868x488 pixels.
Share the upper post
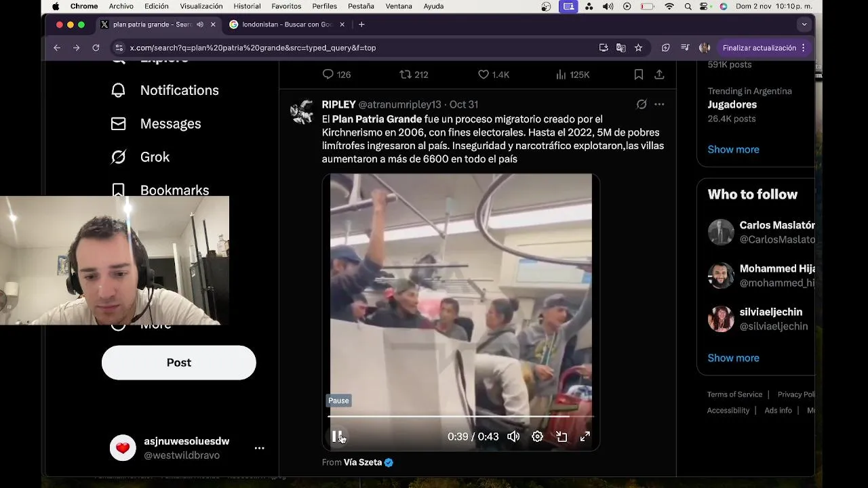659,75
